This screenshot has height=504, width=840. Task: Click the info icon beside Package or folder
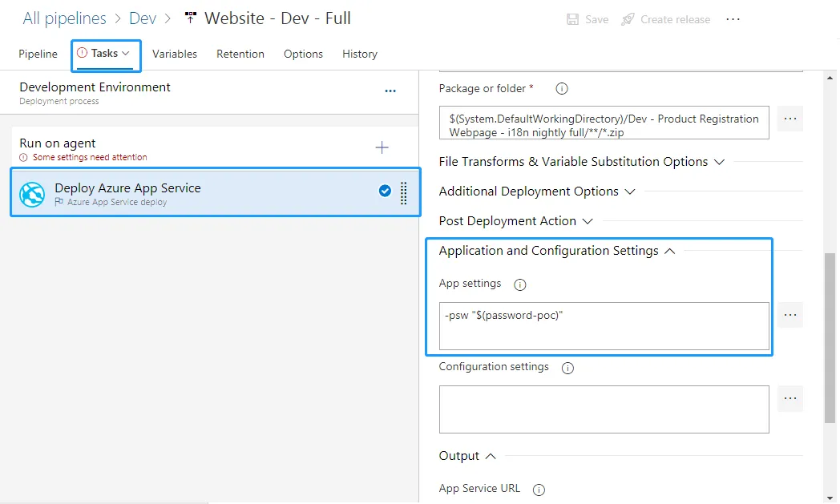point(562,89)
